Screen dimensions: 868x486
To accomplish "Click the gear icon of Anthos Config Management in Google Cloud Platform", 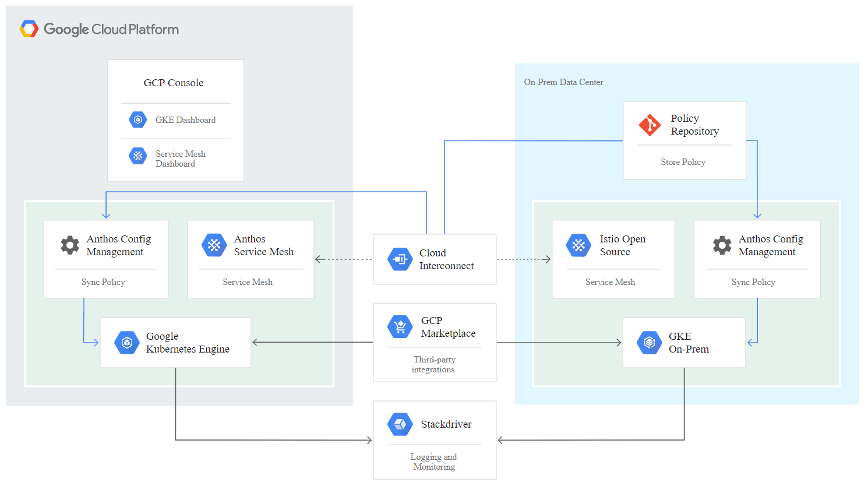I will [x=70, y=245].
